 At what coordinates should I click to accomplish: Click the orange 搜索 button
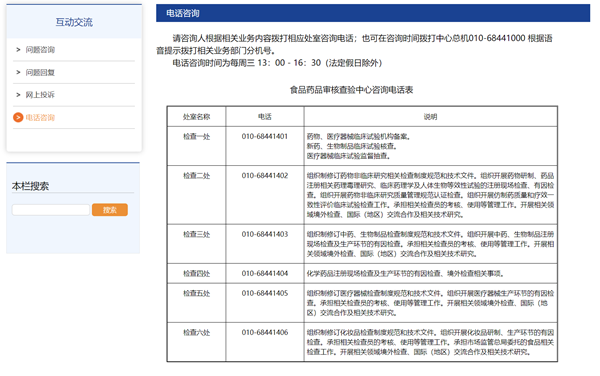click(x=110, y=210)
